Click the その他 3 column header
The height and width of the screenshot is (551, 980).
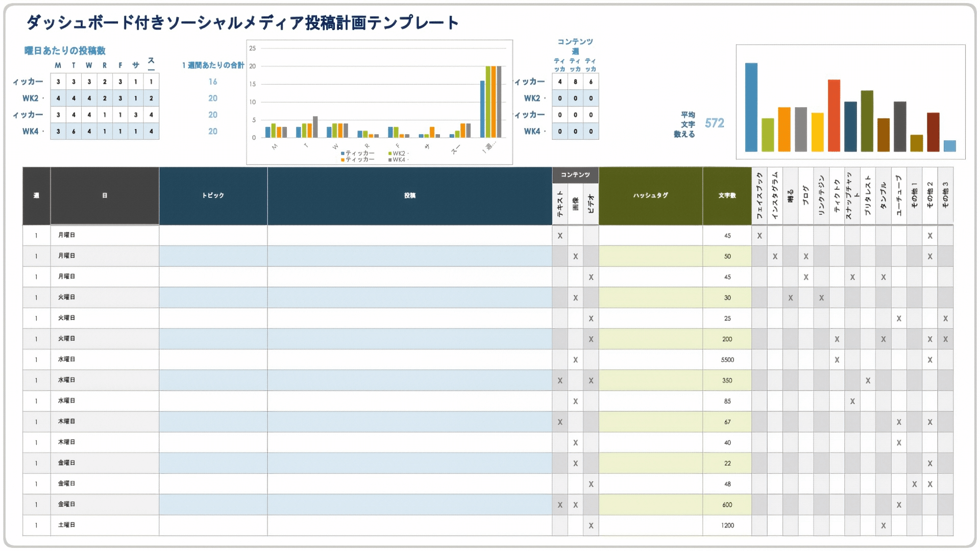coord(945,196)
